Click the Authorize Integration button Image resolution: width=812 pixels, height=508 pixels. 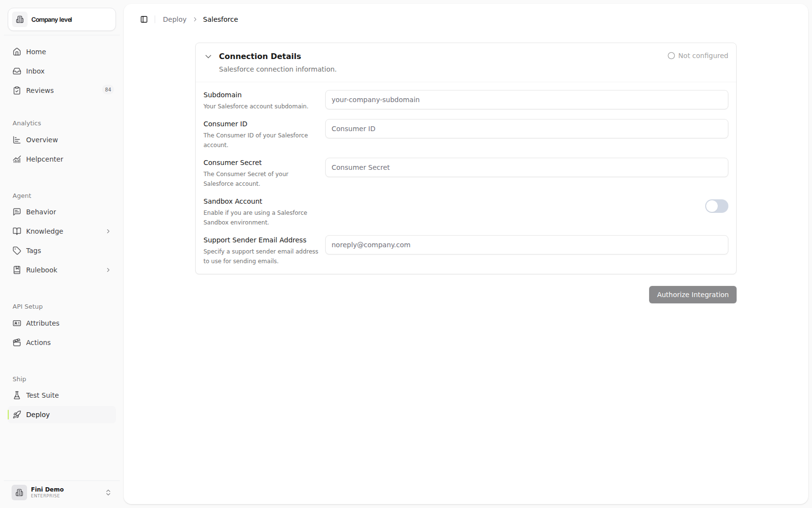[693, 295]
